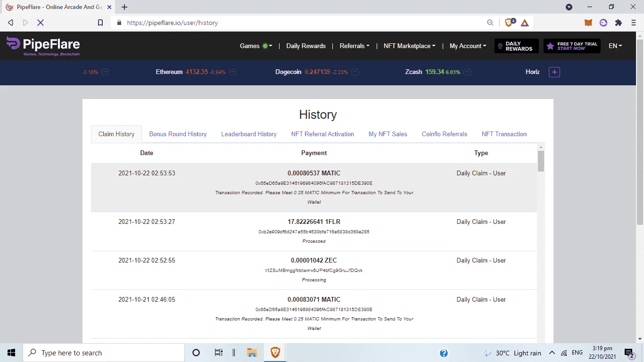Open network wifi tray icon
The height and width of the screenshot is (362, 644).
click(x=564, y=353)
